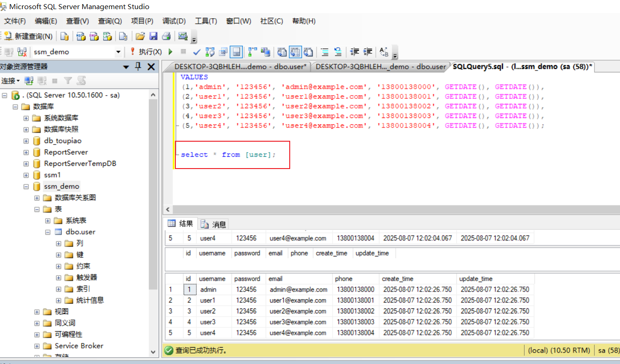Close the 对象资源管理器 panel
Image resolution: width=620 pixels, height=364 pixels.
152,67
